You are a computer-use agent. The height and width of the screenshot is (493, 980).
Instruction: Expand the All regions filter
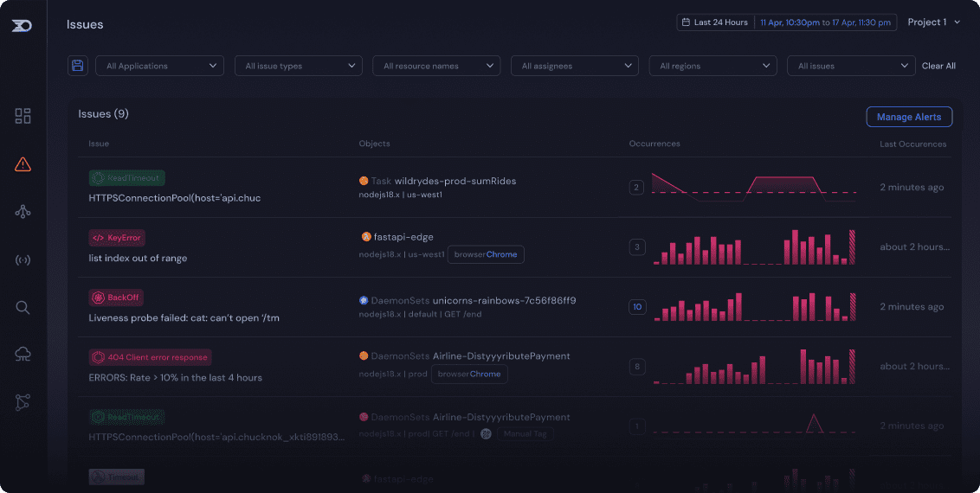click(712, 66)
